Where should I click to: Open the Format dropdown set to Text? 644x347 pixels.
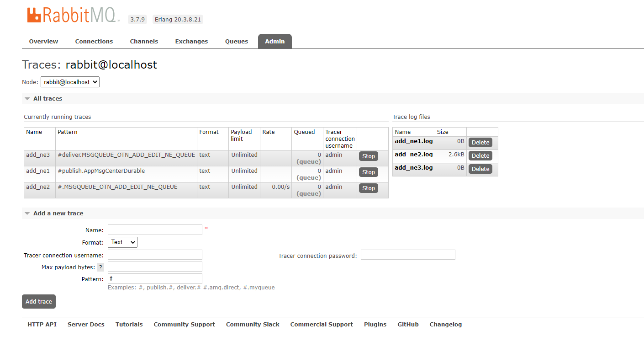tap(122, 242)
